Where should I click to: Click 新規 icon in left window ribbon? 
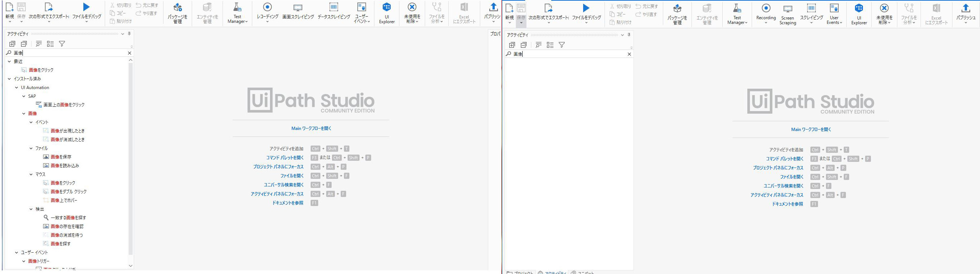[9, 7]
